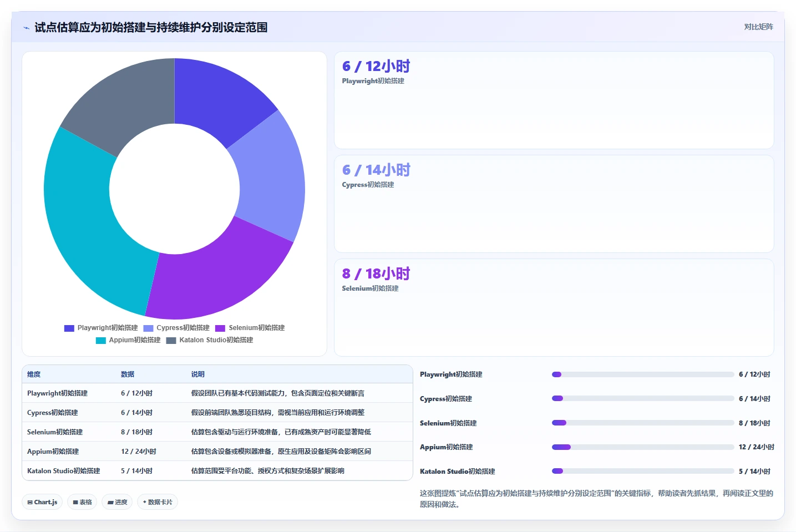Screen dimensions: 796x532
Task: Click the gray Katalon Studio donut segment
Action: pos(125,103)
